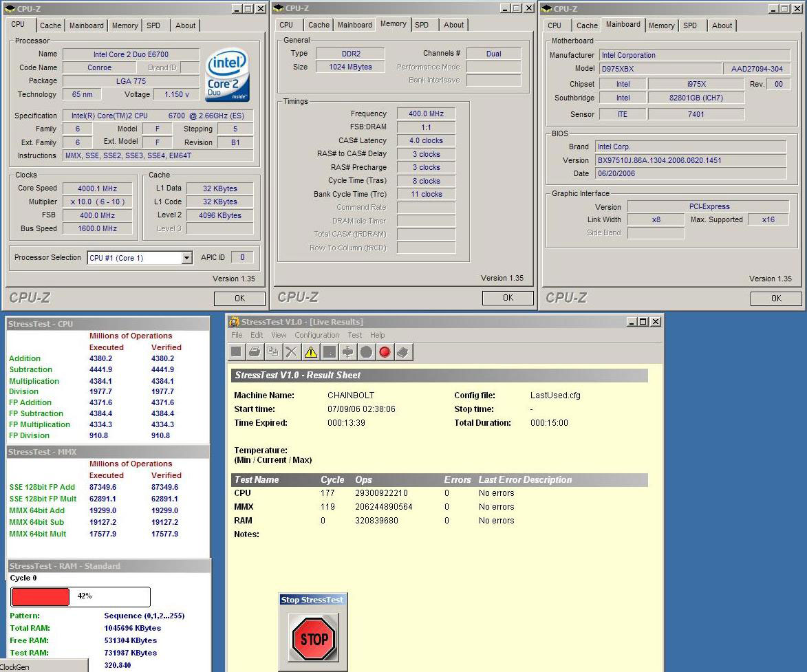Image resolution: width=807 pixels, height=672 pixels.
Task: Switch to CPU tab in middle CPU-Z window
Action: (x=286, y=25)
